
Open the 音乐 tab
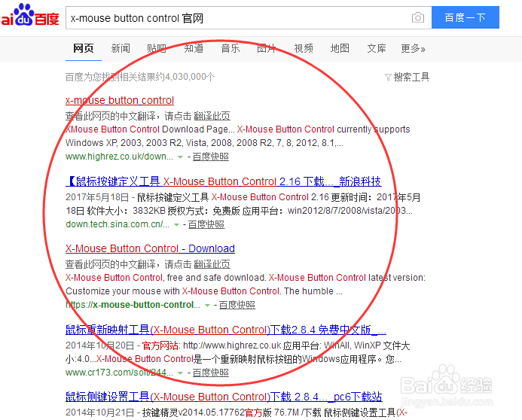click(230, 49)
